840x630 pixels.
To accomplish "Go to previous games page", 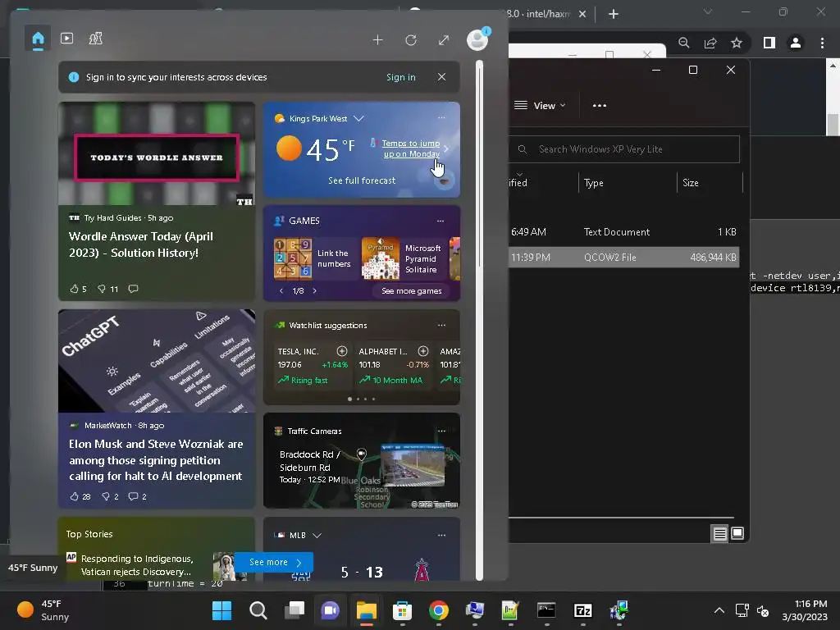I will (x=281, y=291).
